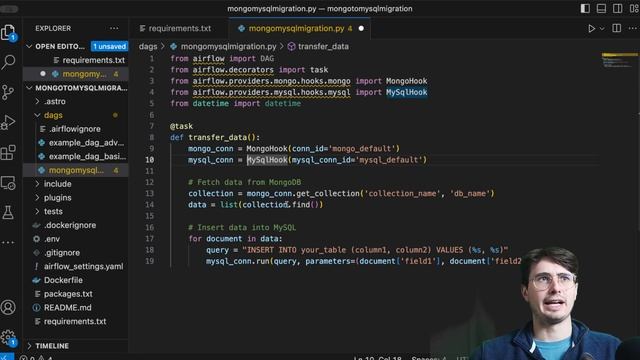Show additional activity bar views
This screenshot has height=360, width=640.
8,242
